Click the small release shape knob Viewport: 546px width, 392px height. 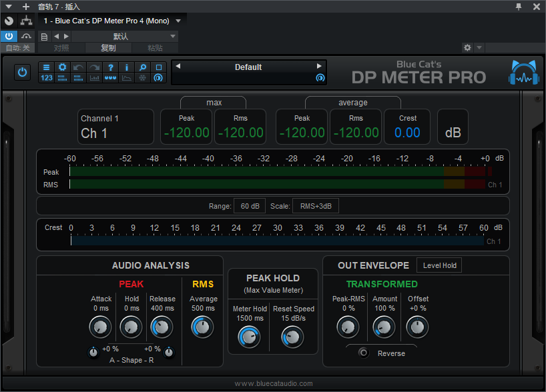point(169,353)
